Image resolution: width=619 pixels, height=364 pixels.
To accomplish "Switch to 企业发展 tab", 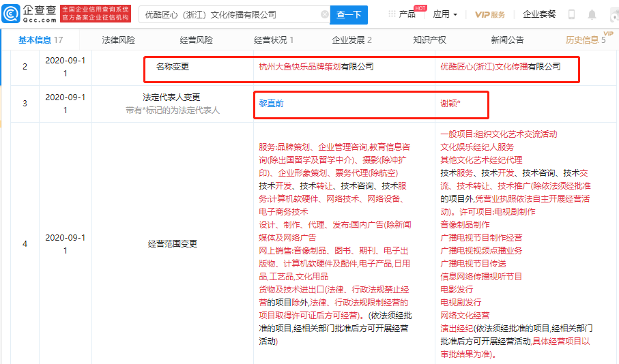I will 351,40.
